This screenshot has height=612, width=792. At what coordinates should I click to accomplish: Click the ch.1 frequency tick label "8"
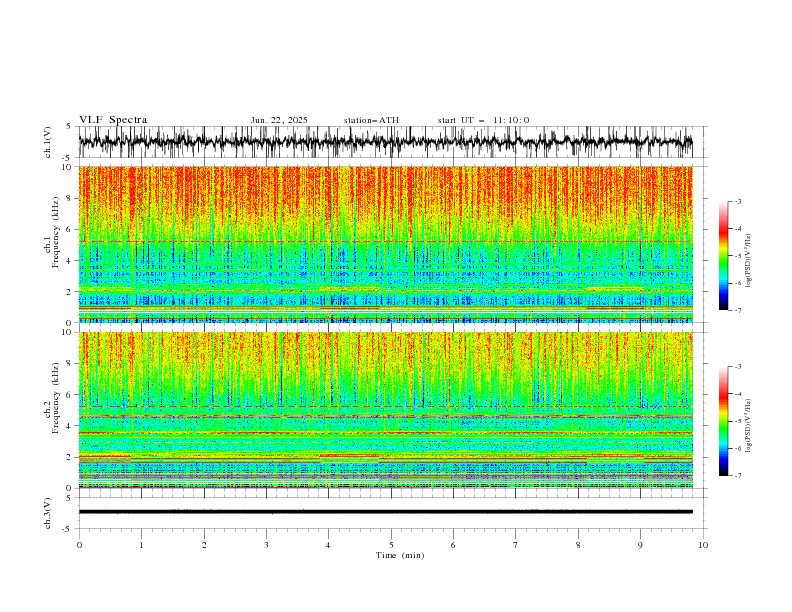(69, 198)
